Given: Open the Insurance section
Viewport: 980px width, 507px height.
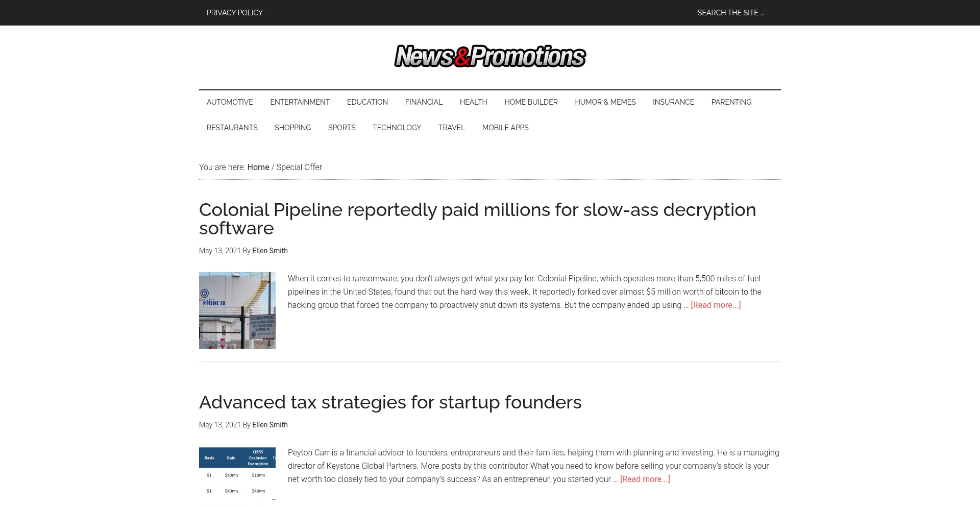Looking at the screenshot, I should coord(673,102).
